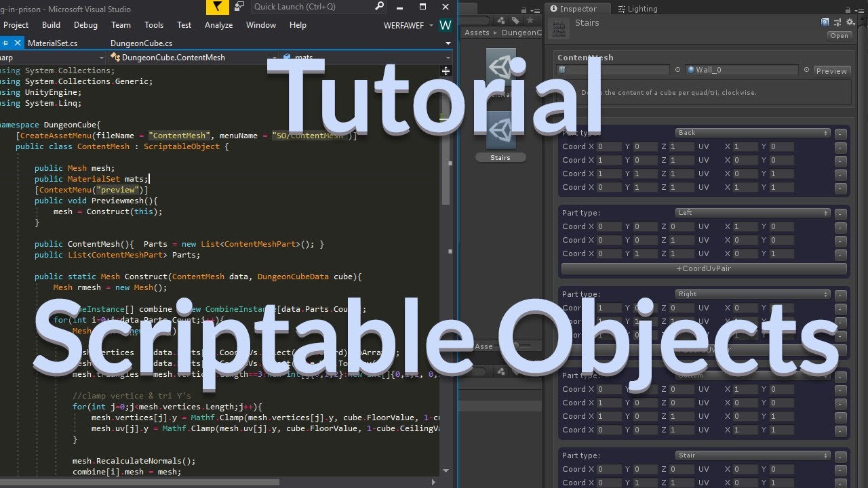Delete last coord row under Left part

click(x=841, y=254)
